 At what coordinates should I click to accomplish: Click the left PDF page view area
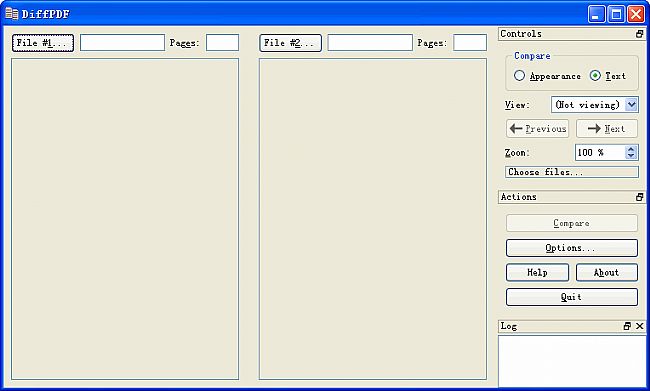point(125,219)
